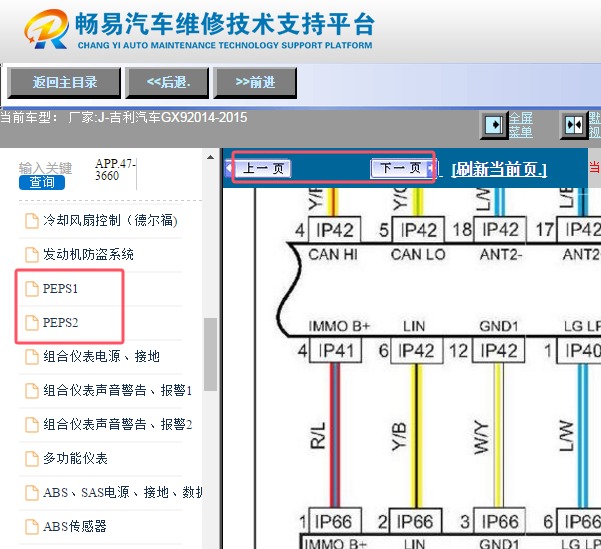
Task: Go forward with the >>前进 button
Action: (x=255, y=82)
